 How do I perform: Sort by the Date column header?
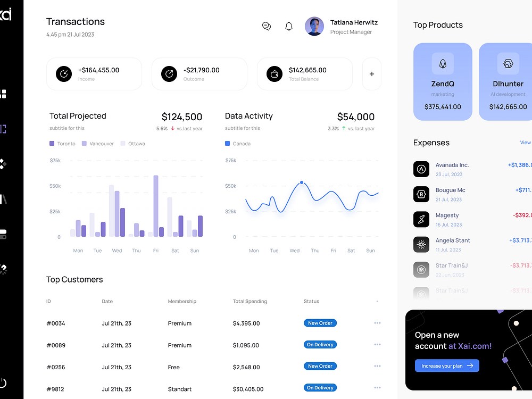[x=107, y=301]
